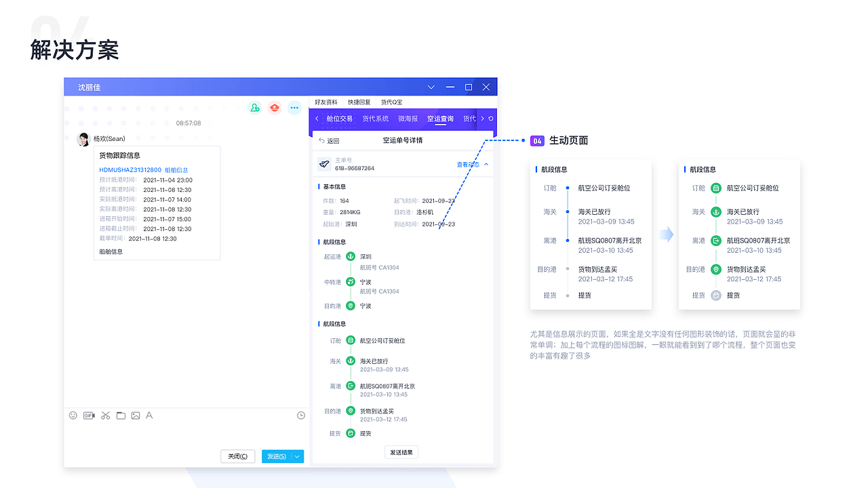868x488 pixels.
Task: Expand the window dropdown chevron in title bar
Action: (431, 87)
